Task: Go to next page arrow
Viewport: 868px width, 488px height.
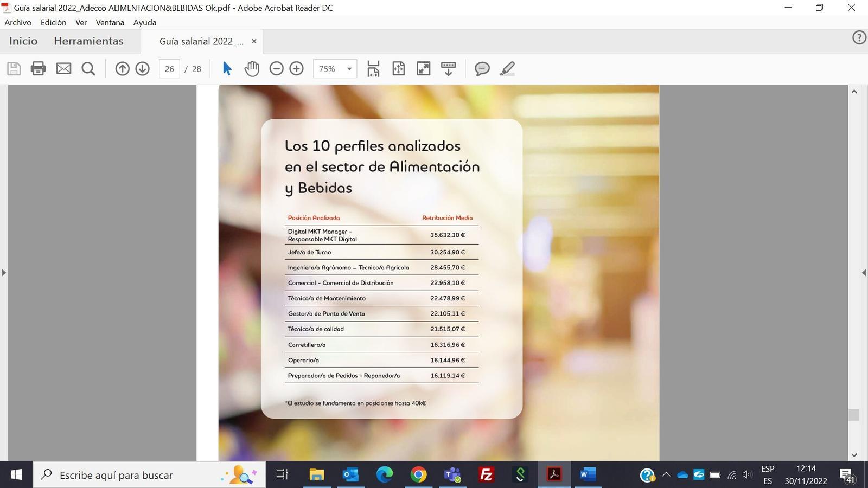Action: tap(142, 69)
